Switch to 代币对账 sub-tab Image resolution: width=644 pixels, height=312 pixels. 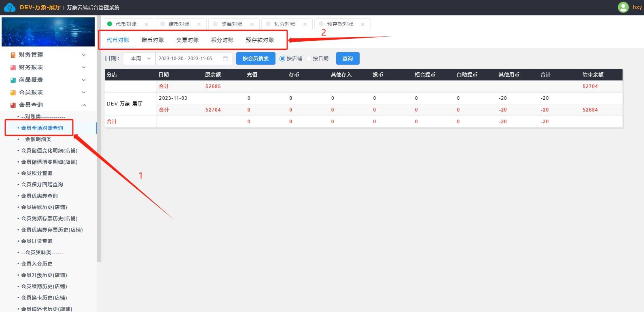(x=118, y=40)
